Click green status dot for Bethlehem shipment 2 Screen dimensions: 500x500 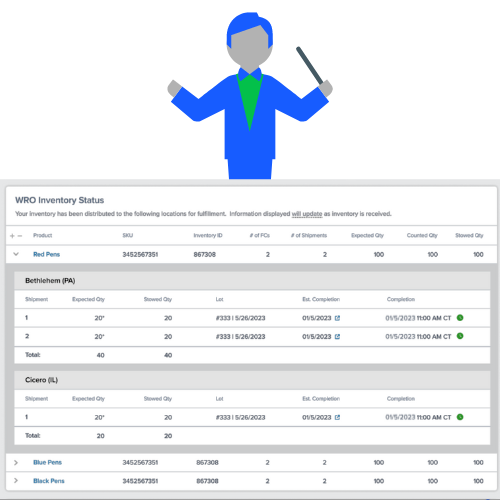point(460,336)
